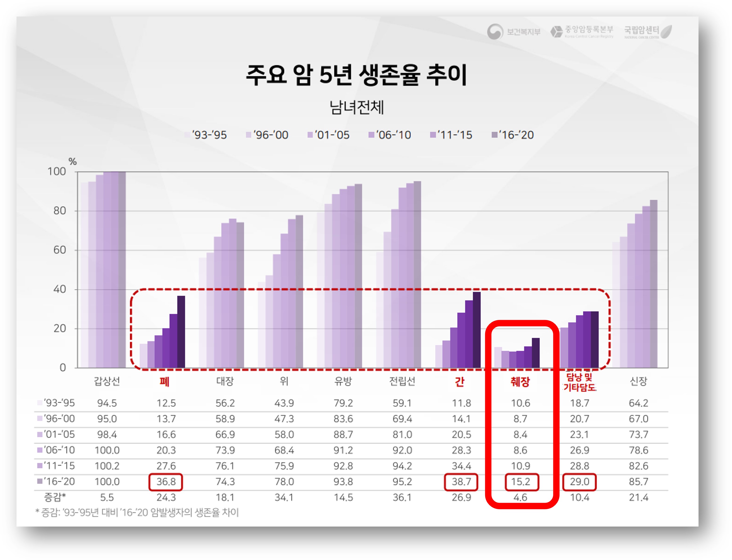Click the 증감 value 21.4 for 신장
This screenshot has width=732, height=560.
(x=638, y=497)
